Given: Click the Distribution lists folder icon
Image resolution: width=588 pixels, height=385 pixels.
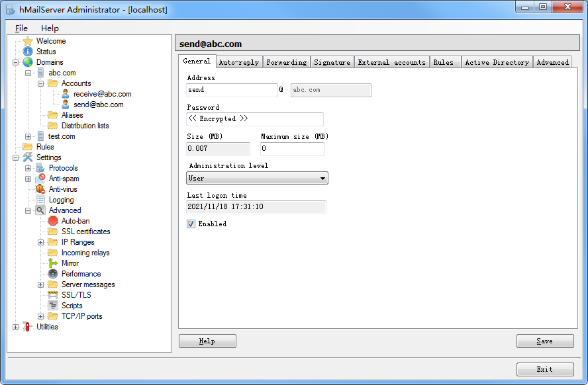Looking at the screenshot, I should (x=53, y=126).
